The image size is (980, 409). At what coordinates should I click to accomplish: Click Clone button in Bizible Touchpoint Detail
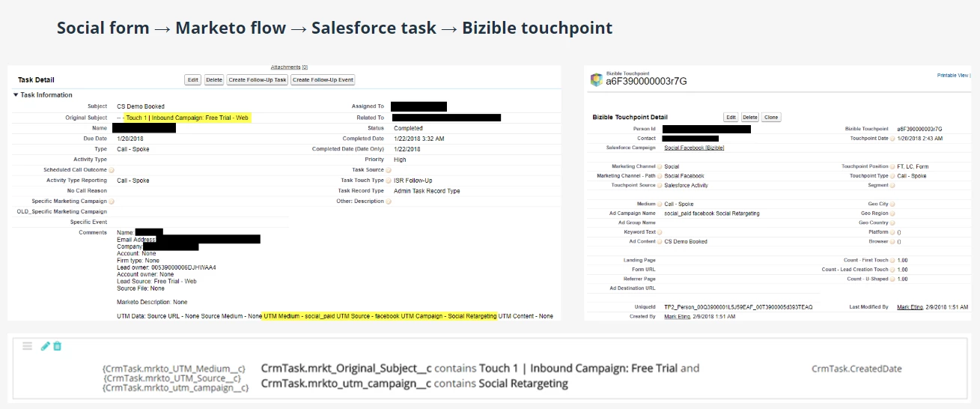click(771, 118)
